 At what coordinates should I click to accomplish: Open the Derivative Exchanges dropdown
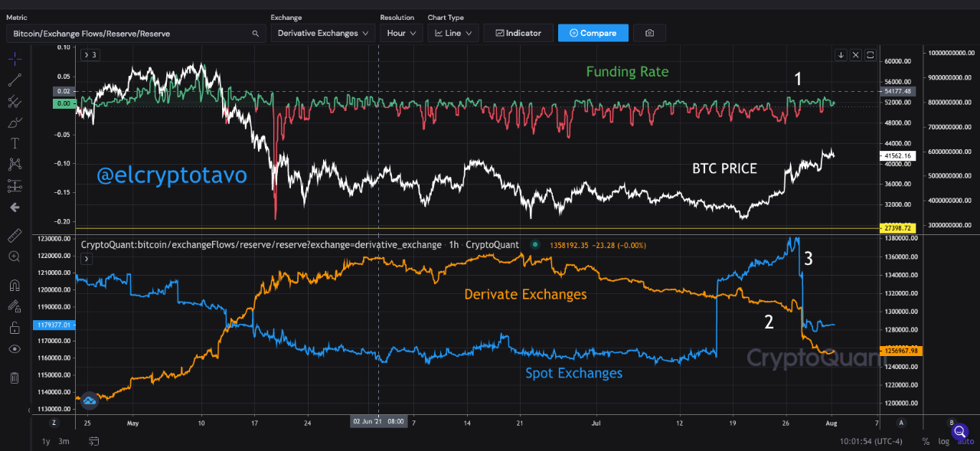[x=322, y=33]
